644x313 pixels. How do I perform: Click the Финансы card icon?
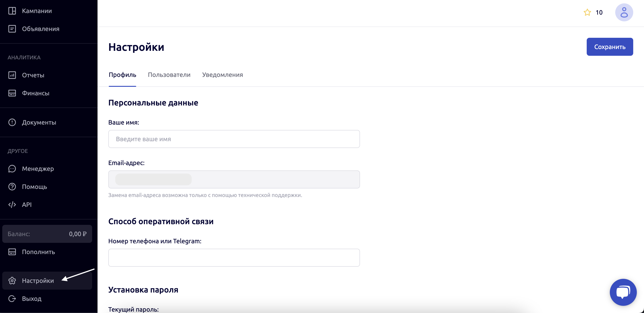click(12, 93)
